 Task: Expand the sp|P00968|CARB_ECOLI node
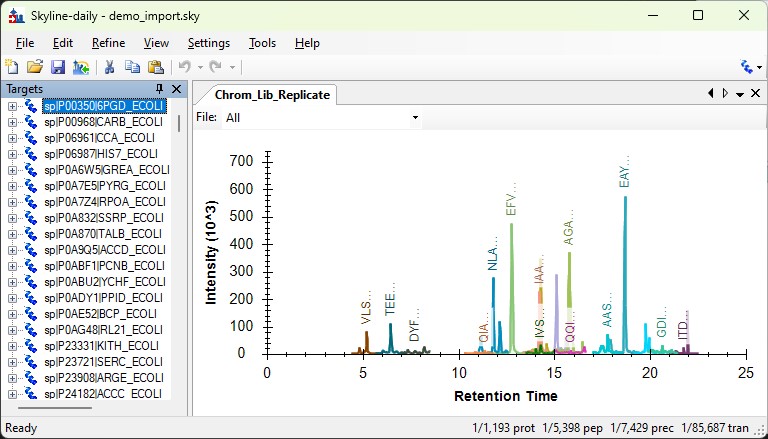[12, 122]
